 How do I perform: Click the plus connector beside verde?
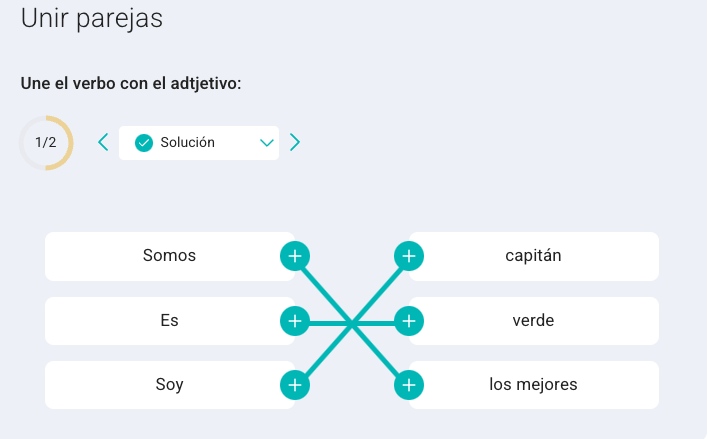409,321
